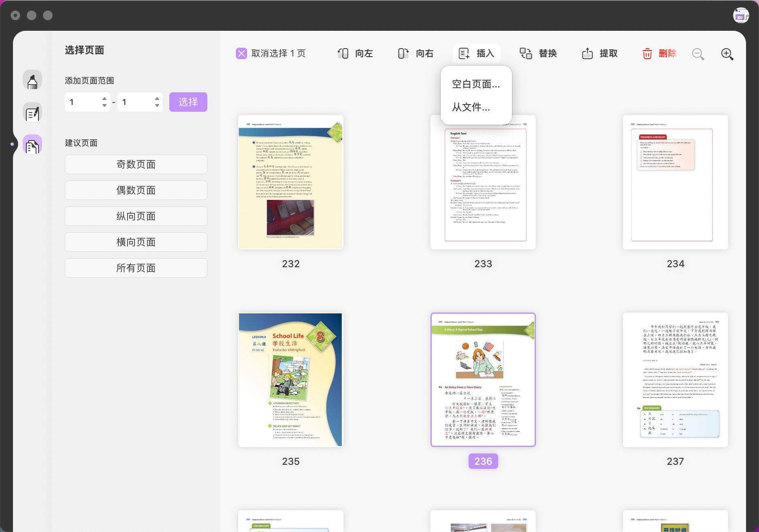Click the 提取 text label
The width and height of the screenshot is (759, 532).
pyautogui.click(x=608, y=53)
